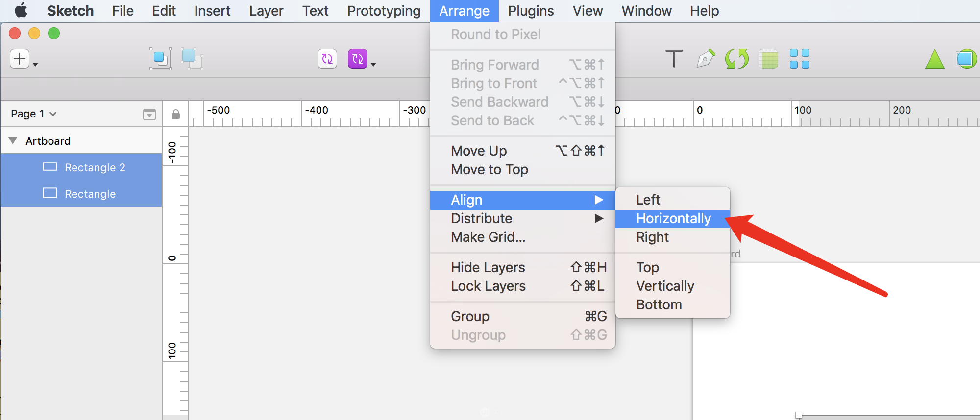
Task: Choose Group menu item
Action: (x=522, y=316)
